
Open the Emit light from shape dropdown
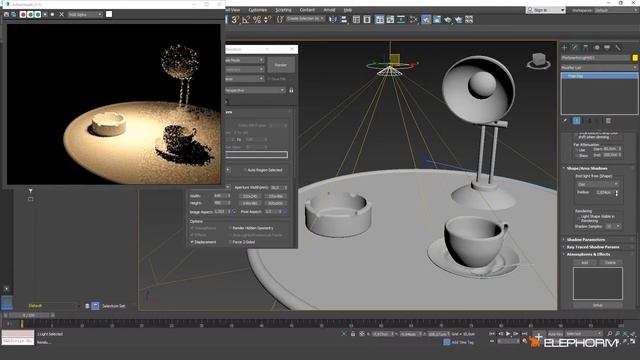(598, 184)
